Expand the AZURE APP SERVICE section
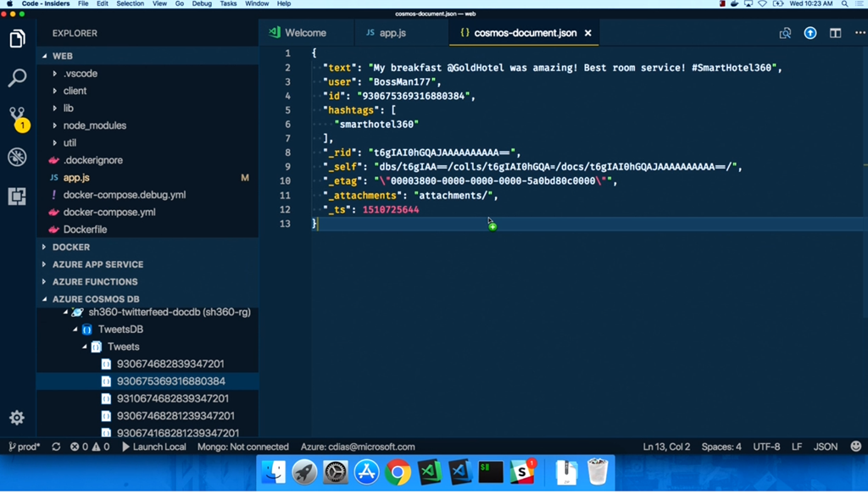Viewport: 868px width, 494px height. 97,264
